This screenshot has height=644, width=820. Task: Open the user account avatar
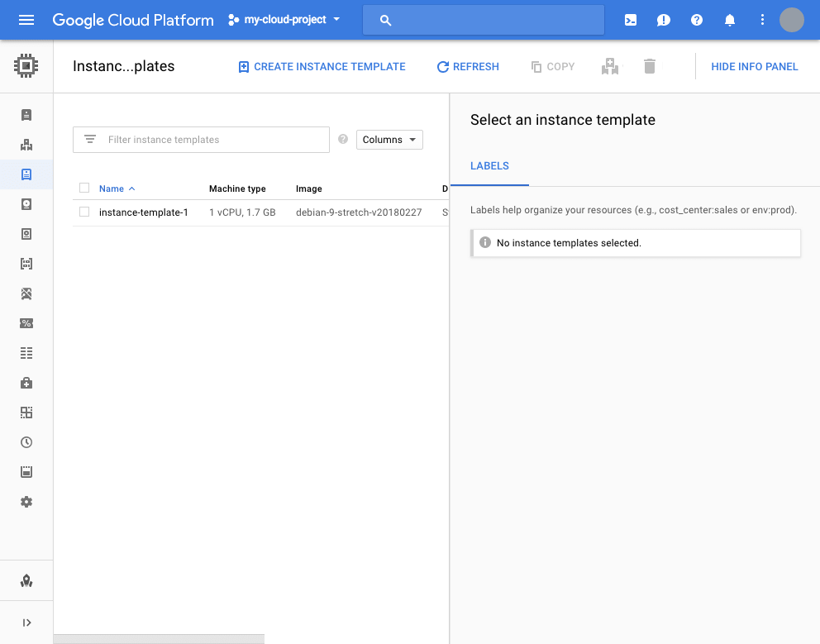pos(791,20)
